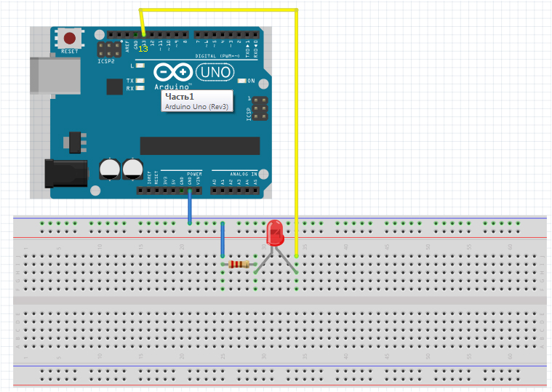
Task: Select the TX indicator LED
Action: pyautogui.click(x=140, y=81)
